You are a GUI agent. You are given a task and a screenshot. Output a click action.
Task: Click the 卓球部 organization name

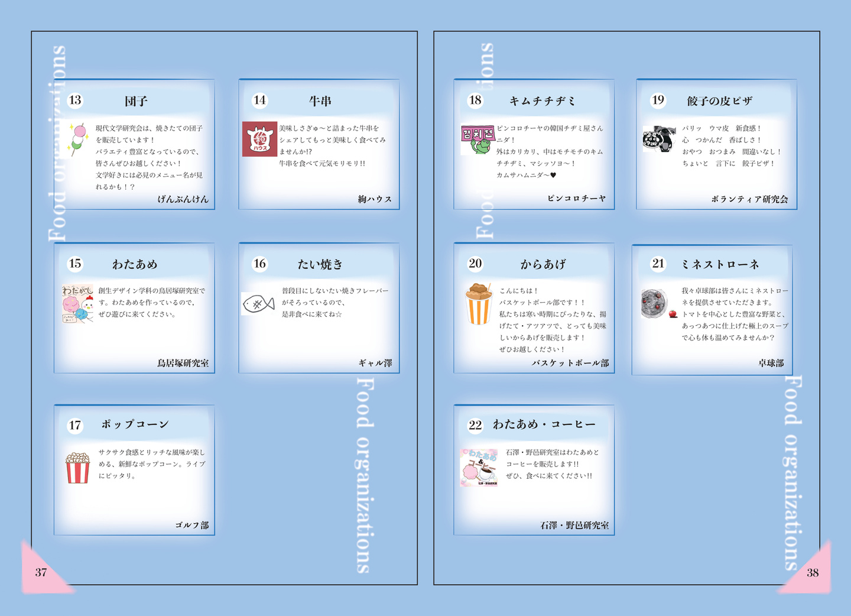click(771, 363)
